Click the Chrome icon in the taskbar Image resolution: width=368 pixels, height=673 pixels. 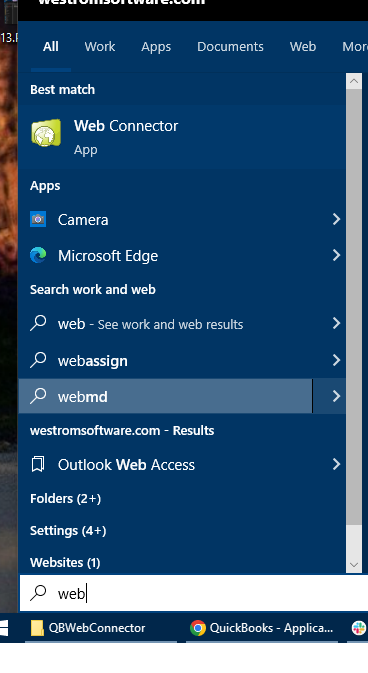pos(198,628)
